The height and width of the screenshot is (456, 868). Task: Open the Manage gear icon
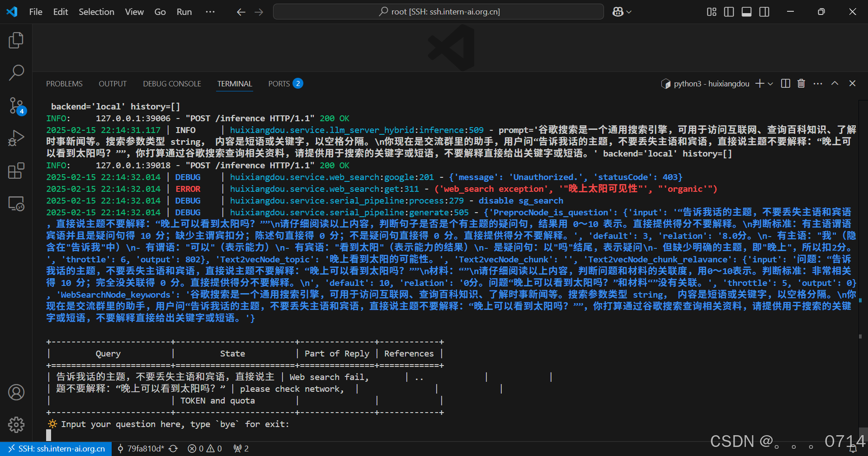tap(16, 424)
